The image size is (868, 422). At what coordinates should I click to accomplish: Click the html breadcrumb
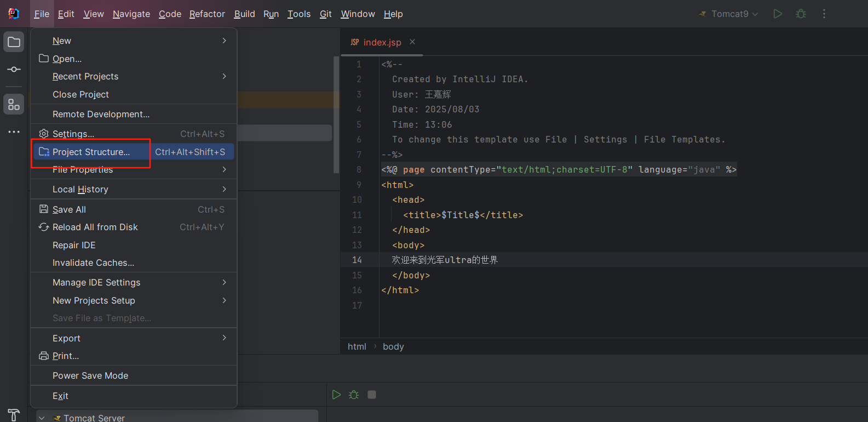click(357, 346)
